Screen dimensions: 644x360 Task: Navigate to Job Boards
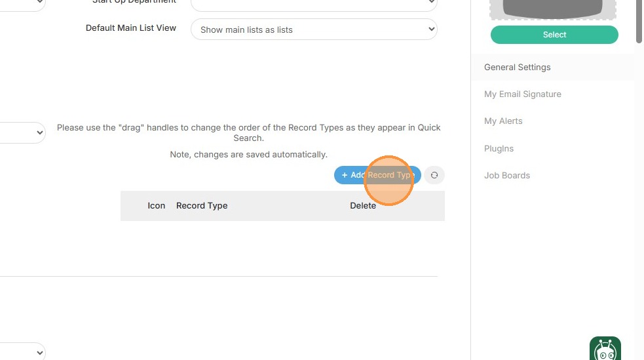point(507,176)
